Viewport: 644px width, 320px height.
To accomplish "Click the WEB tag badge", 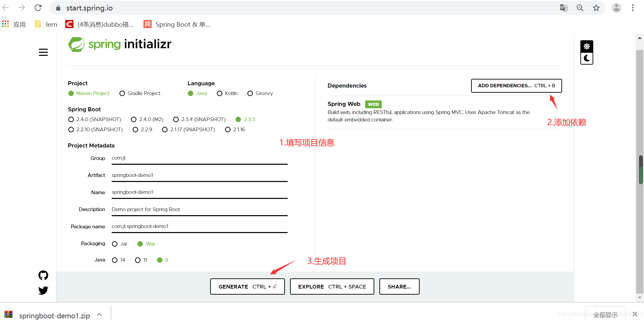I will tap(373, 104).
